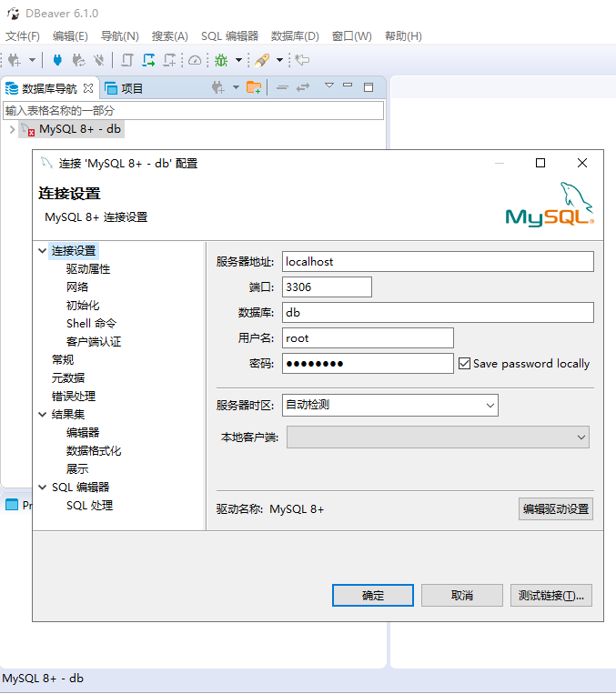Select 客户端认证 in settings tree
This screenshot has width=616, height=694.
point(94,341)
